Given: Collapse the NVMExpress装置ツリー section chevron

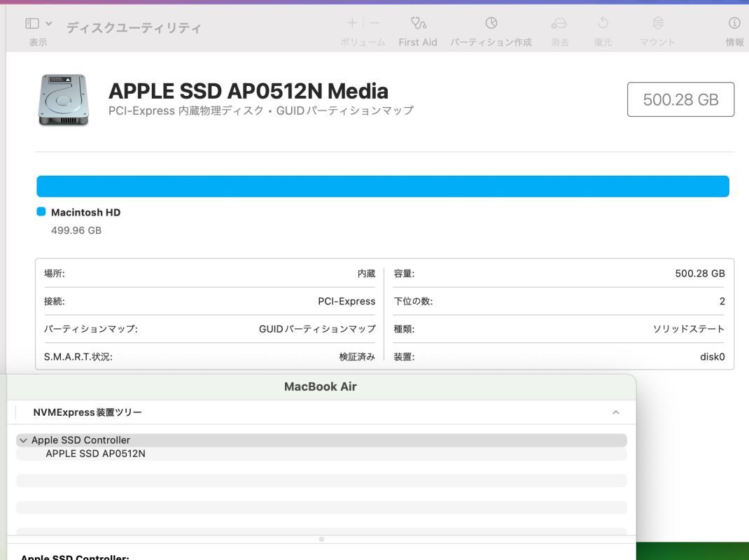Looking at the screenshot, I should 616,412.
